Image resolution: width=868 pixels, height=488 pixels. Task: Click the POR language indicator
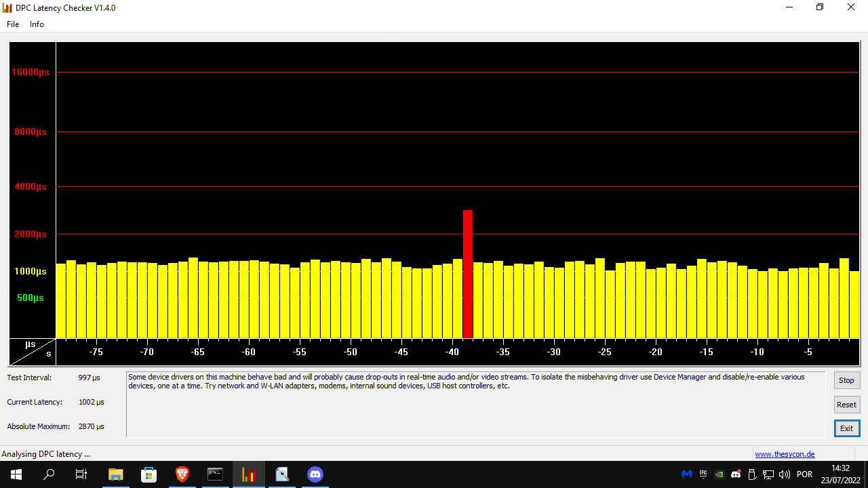[x=804, y=474]
